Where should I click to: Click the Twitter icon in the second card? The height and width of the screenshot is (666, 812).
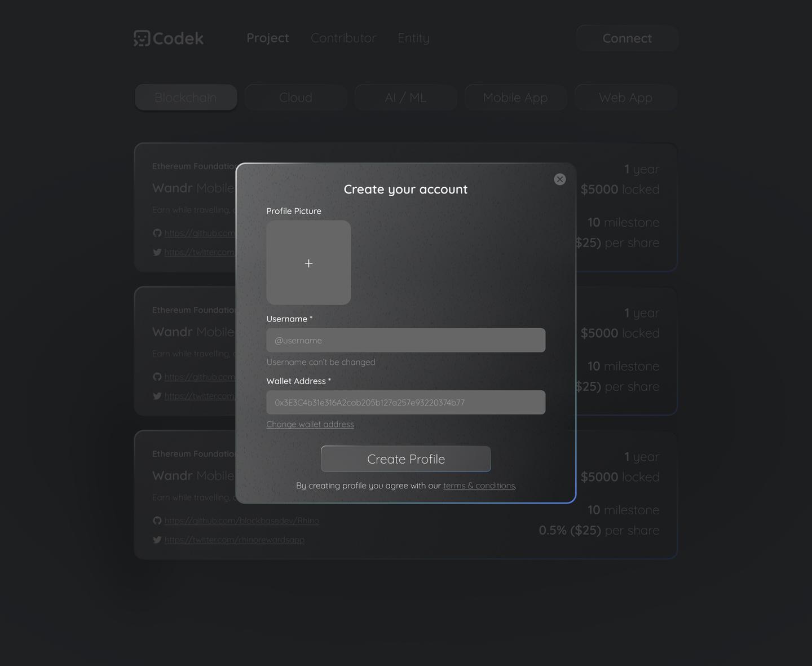click(157, 396)
